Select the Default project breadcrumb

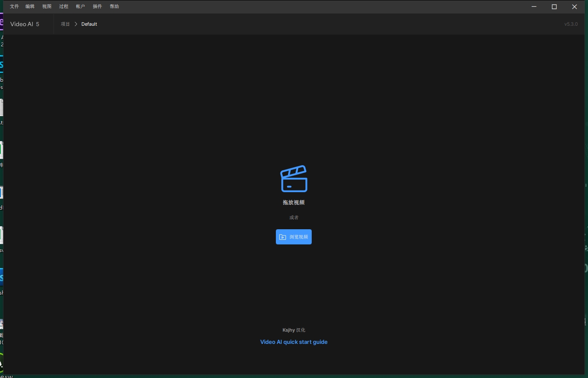(89, 24)
